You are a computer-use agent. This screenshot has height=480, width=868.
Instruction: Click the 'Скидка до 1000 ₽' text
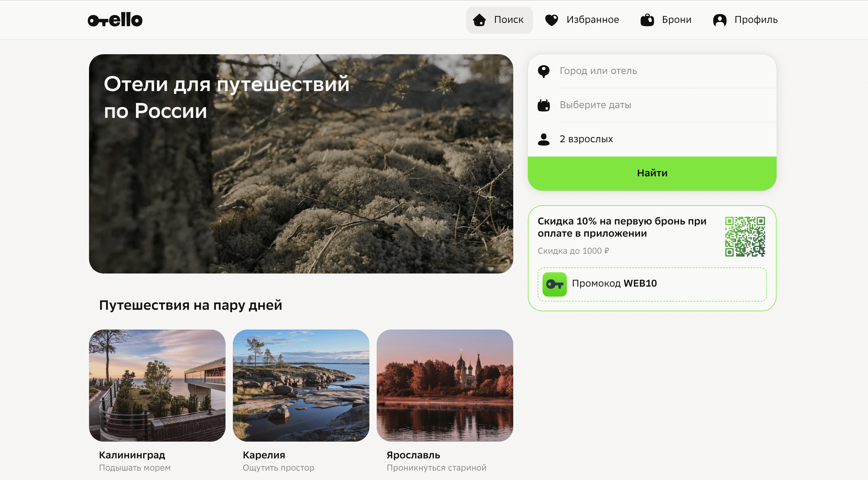click(x=573, y=251)
